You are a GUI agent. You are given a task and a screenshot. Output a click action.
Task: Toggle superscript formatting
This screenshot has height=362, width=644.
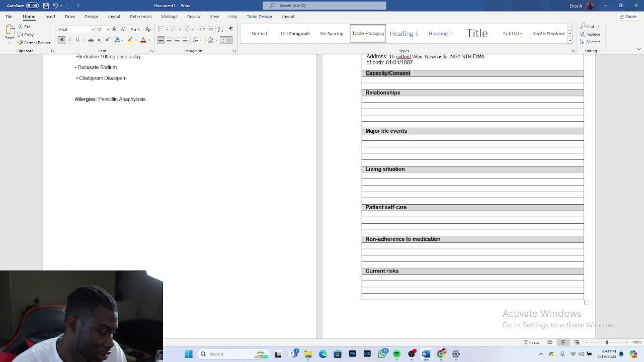pos(107,40)
